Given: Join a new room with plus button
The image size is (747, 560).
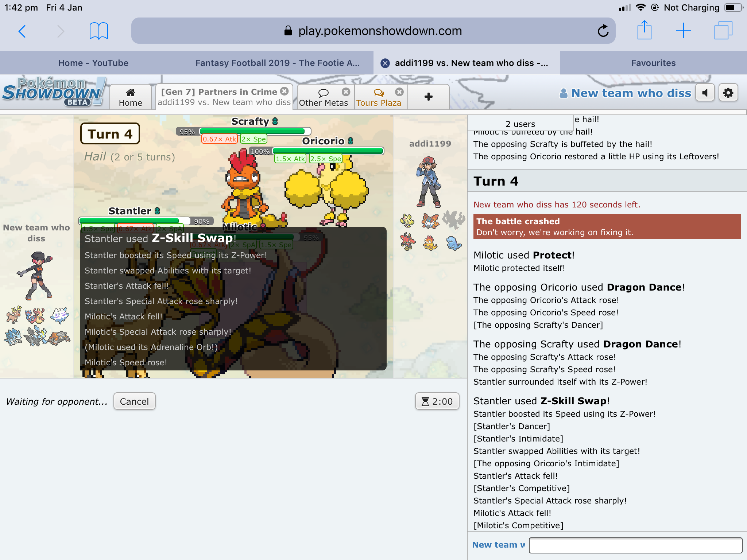Looking at the screenshot, I should [429, 97].
